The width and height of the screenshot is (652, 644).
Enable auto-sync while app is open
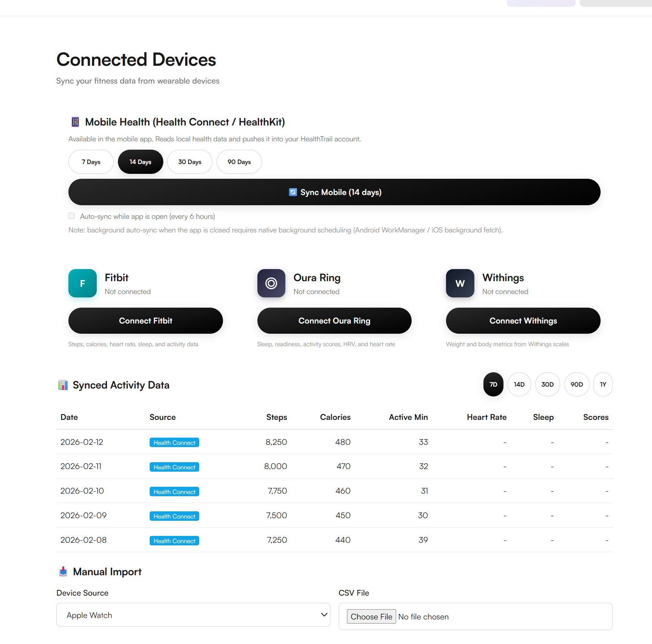click(x=71, y=216)
